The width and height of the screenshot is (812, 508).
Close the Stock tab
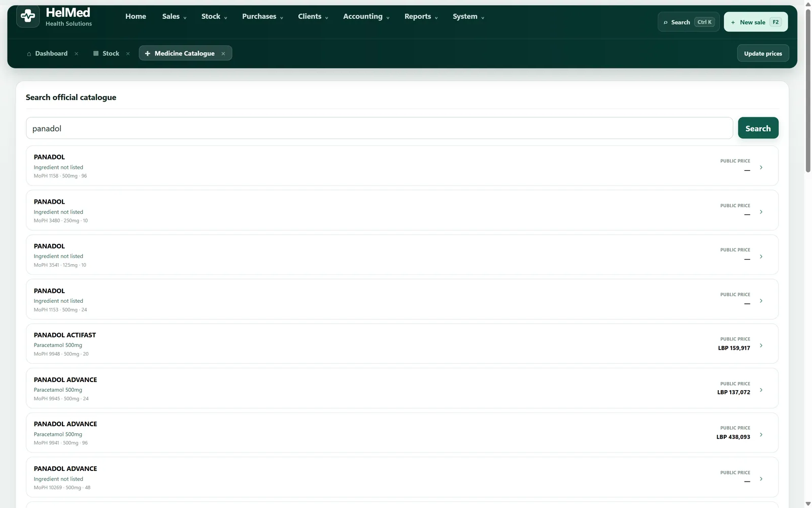coord(128,53)
